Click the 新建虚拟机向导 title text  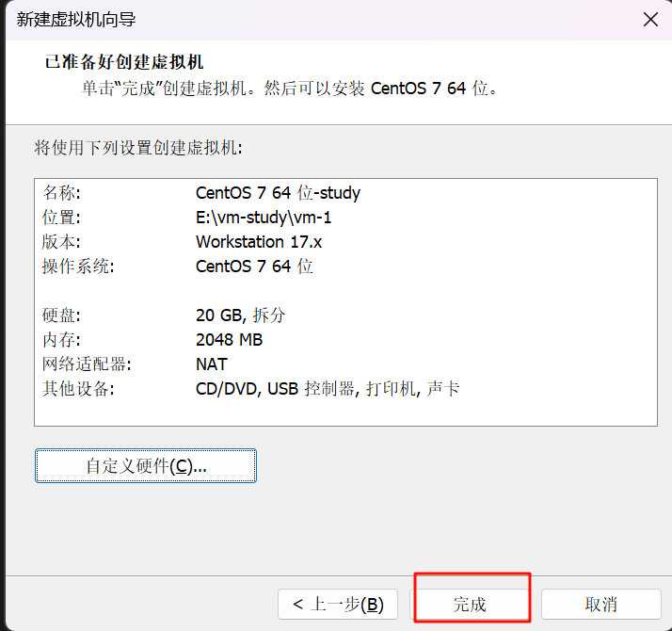(76, 19)
